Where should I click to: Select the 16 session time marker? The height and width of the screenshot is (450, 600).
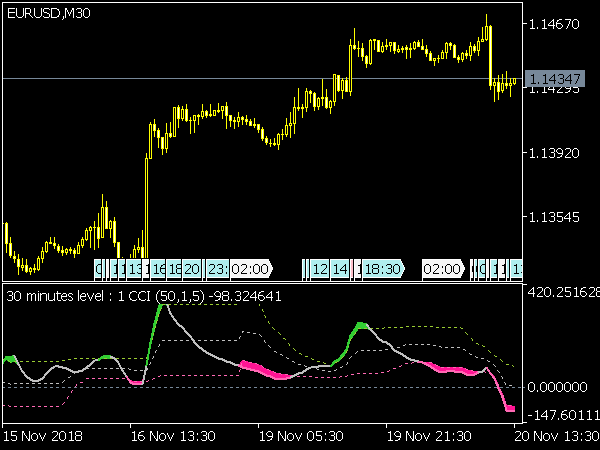click(x=158, y=269)
